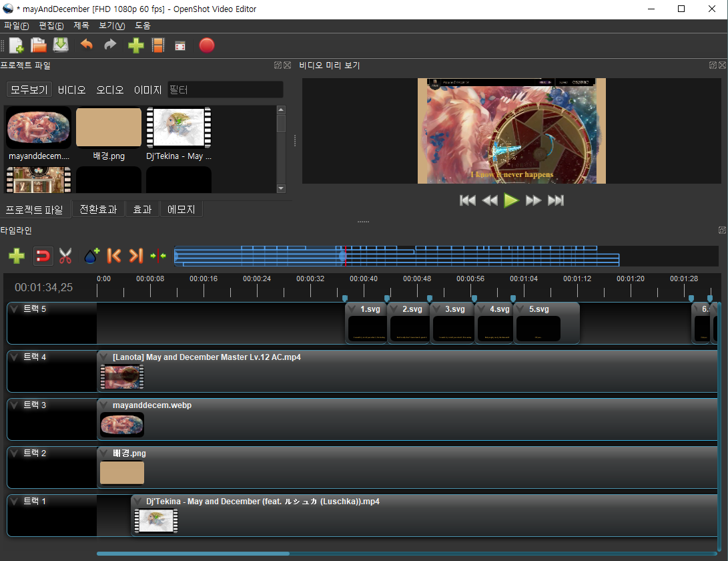Select the mayanddecem.webp file thumbnail
Viewport: 728px width, 561px height.
point(39,128)
